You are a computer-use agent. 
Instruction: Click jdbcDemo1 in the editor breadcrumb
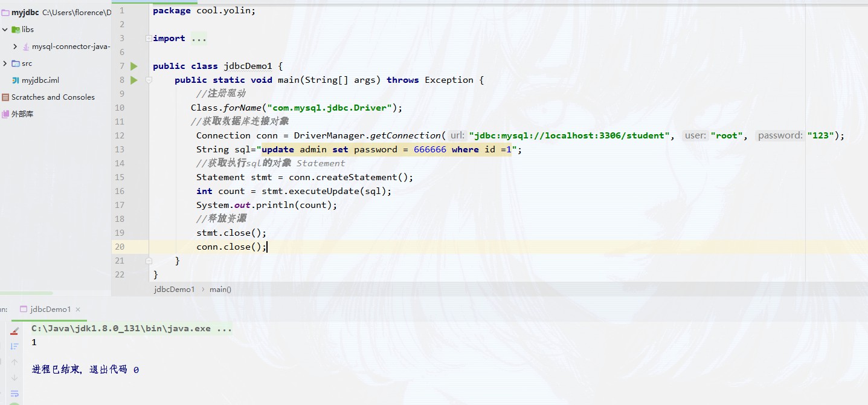(174, 289)
